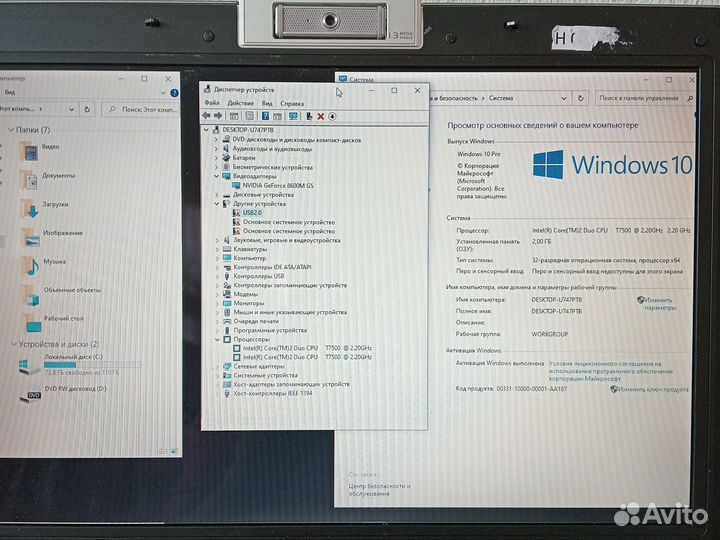Select Локальный диск (C:) drive
This screenshot has height=540, width=720.
[x=80, y=364]
